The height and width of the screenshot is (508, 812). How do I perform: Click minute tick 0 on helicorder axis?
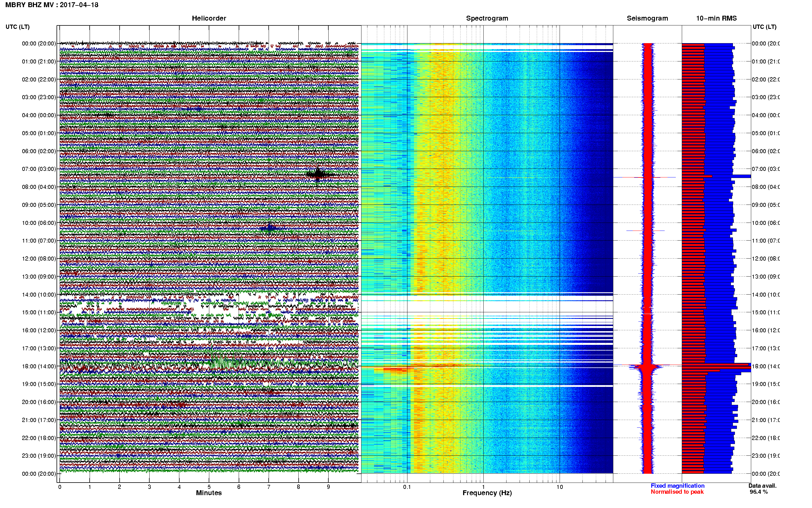tap(60, 487)
